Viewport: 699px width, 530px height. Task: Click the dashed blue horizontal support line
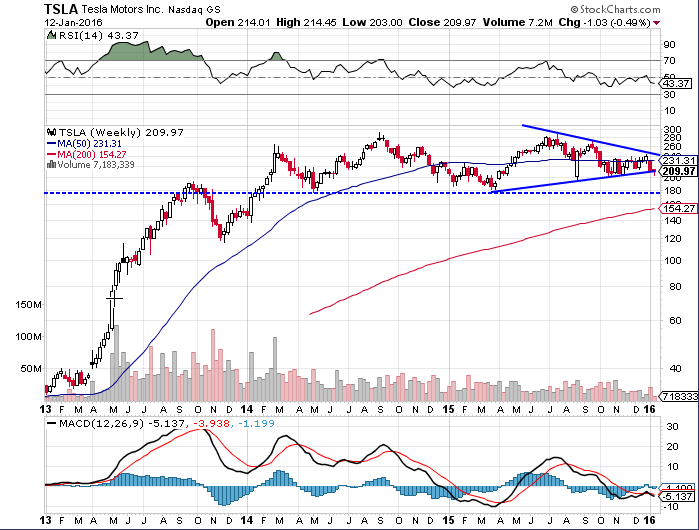click(x=300, y=192)
